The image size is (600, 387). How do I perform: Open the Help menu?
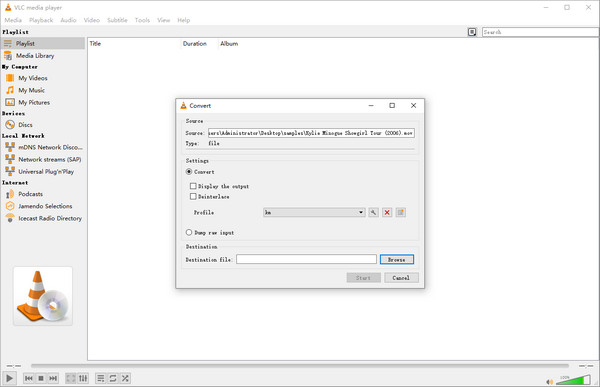(x=184, y=20)
